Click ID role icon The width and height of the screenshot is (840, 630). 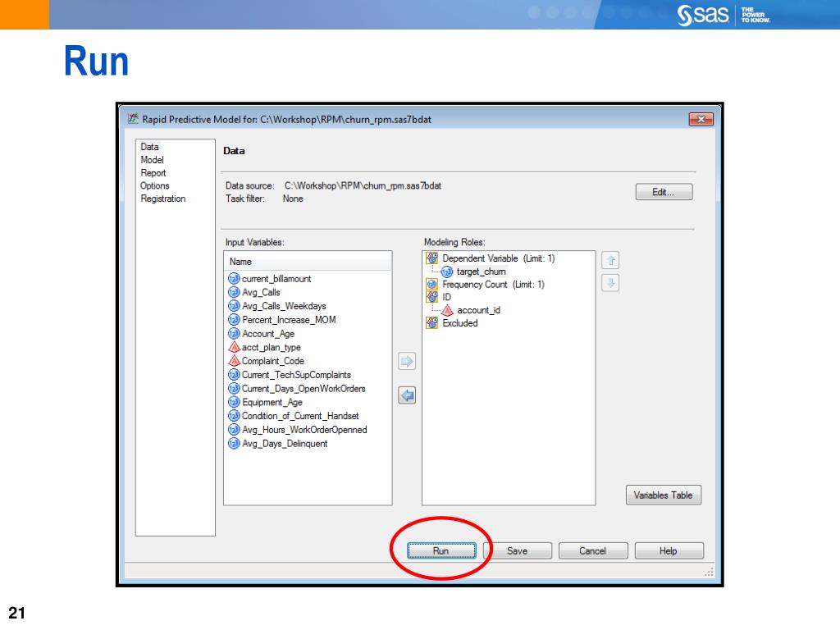pos(431,297)
